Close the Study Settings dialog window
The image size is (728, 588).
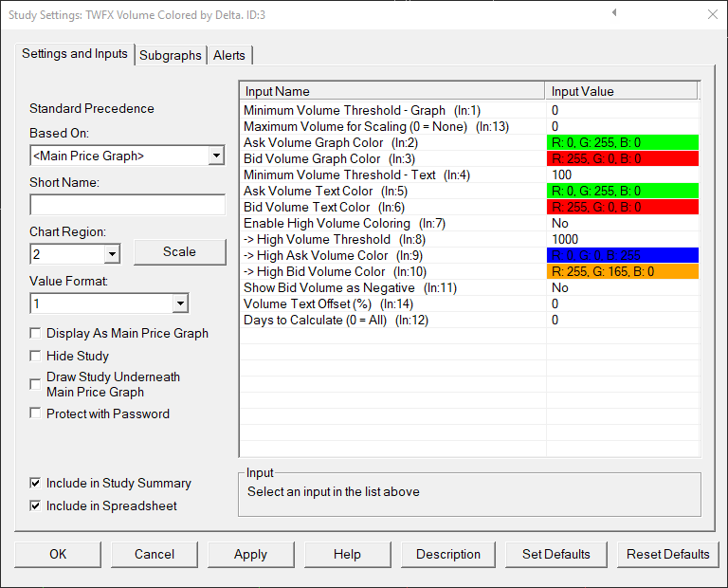point(712,14)
